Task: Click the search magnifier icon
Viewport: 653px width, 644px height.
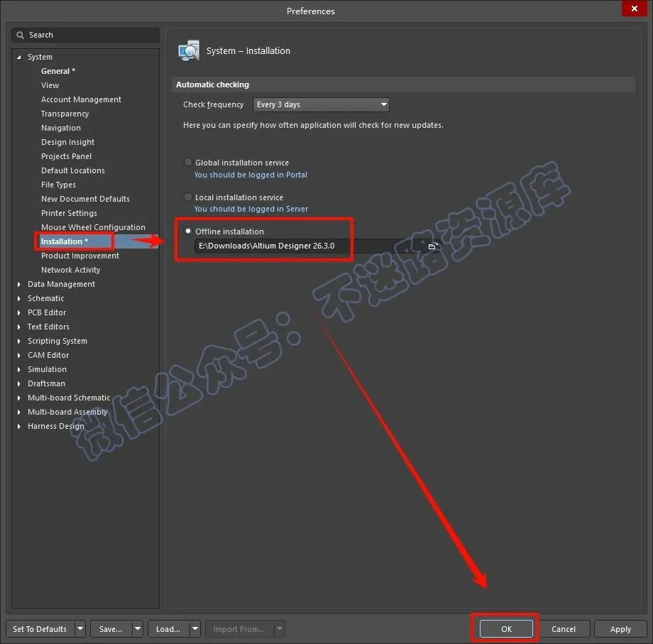Action: 20,35
